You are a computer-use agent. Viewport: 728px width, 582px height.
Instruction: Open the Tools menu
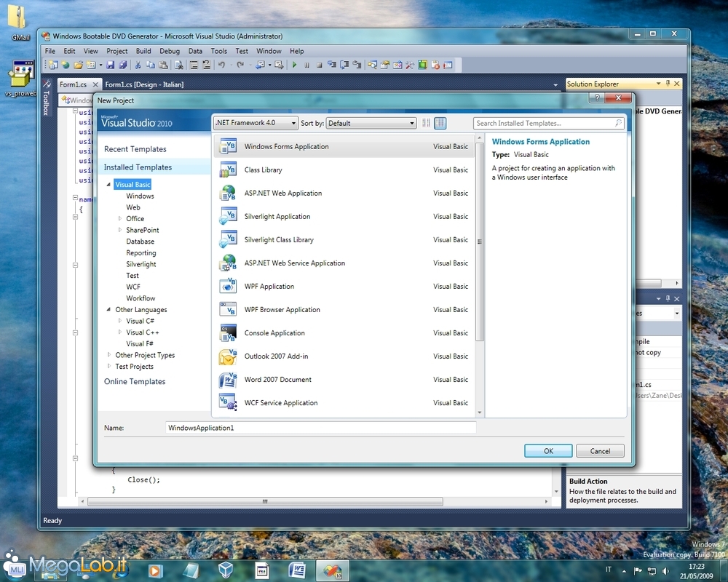218,51
